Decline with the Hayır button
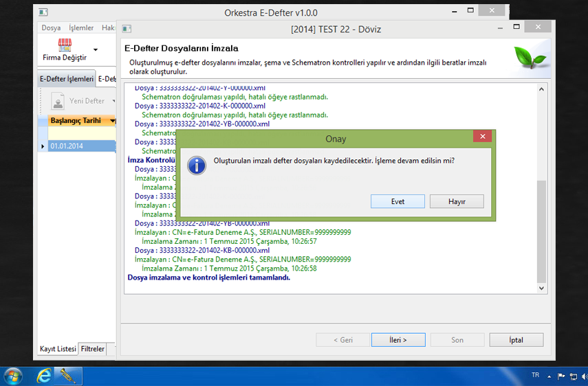 (457, 202)
